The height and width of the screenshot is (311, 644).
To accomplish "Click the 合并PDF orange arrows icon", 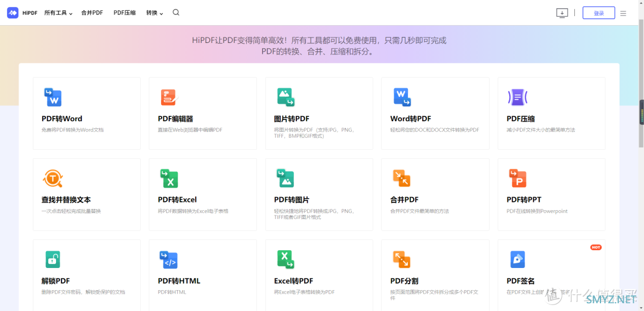I will click(x=402, y=178).
